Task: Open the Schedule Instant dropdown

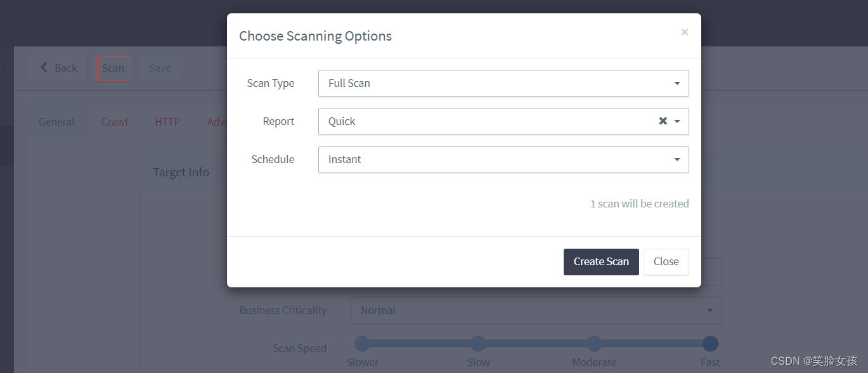Action: [503, 159]
